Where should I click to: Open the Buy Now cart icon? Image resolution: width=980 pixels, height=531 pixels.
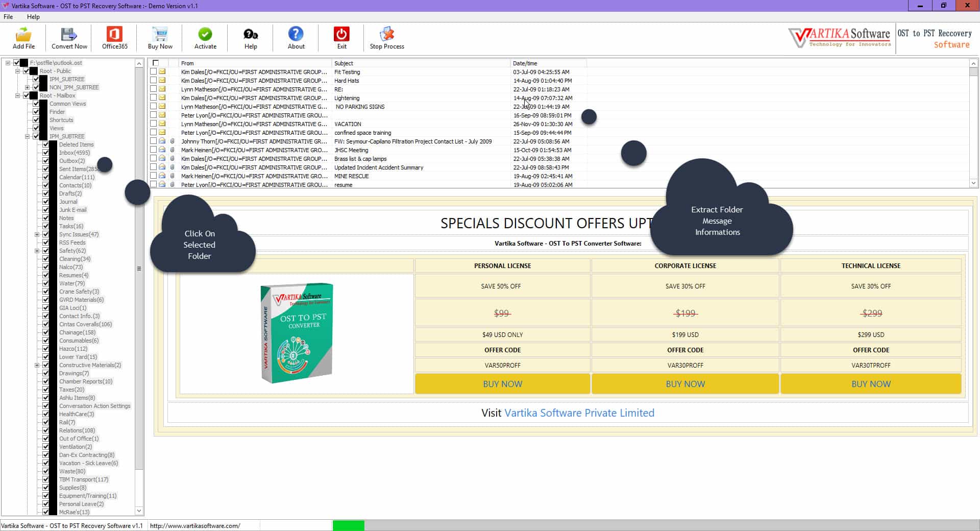point(160,38)
